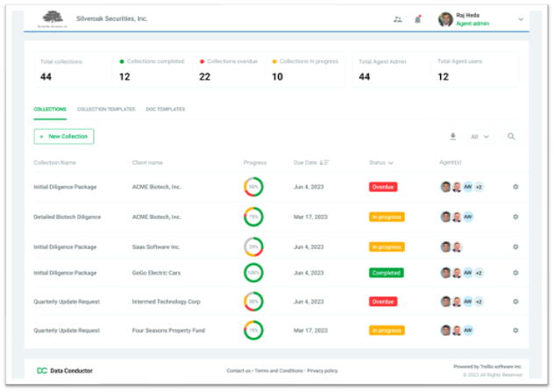The height and width of the screenshot is (392, 554).
Task: Click the Collections completed stat card
Action: tap(152, 70)
